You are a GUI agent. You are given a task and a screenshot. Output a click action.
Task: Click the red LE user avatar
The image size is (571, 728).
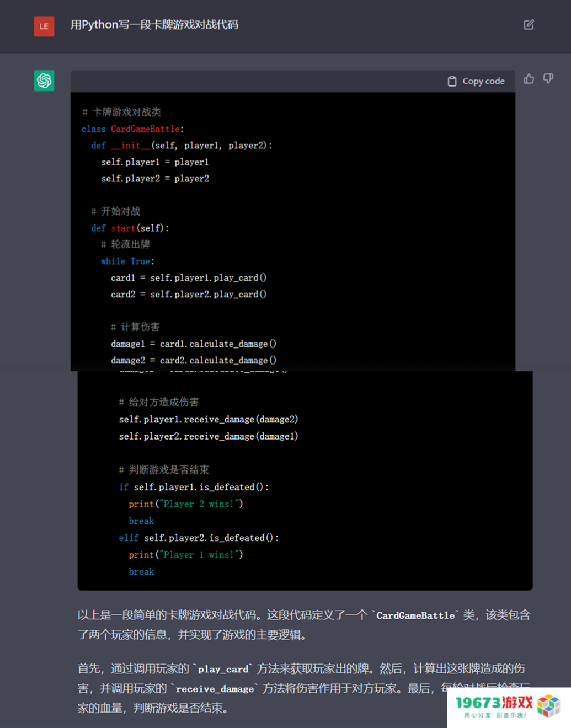point(44,26)
